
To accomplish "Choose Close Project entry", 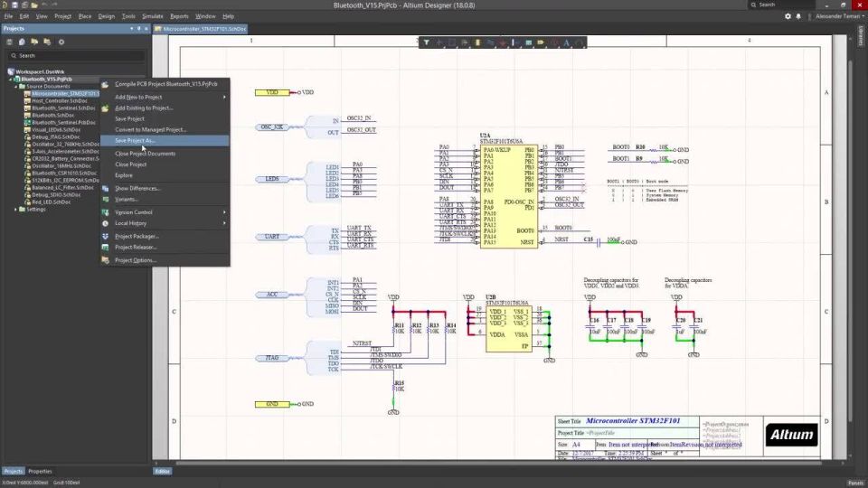I will tap(165, 164).
